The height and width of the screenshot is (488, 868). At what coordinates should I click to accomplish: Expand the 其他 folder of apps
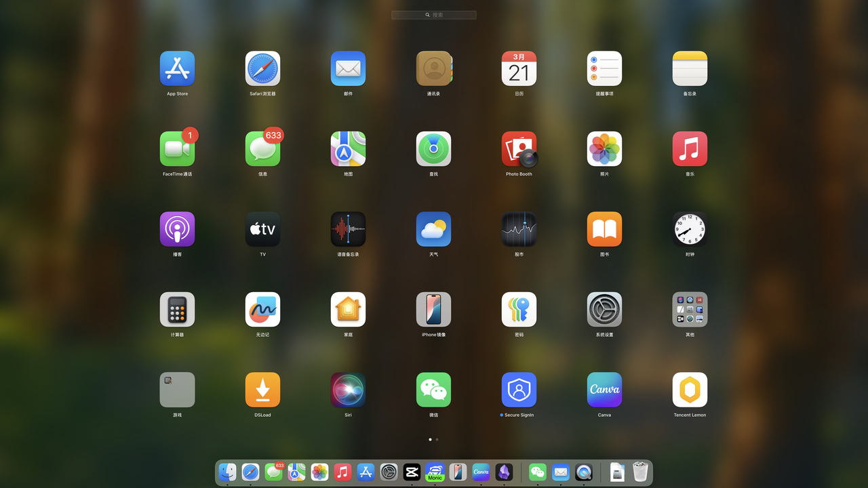pyautogui.click(x=690, y=309)
